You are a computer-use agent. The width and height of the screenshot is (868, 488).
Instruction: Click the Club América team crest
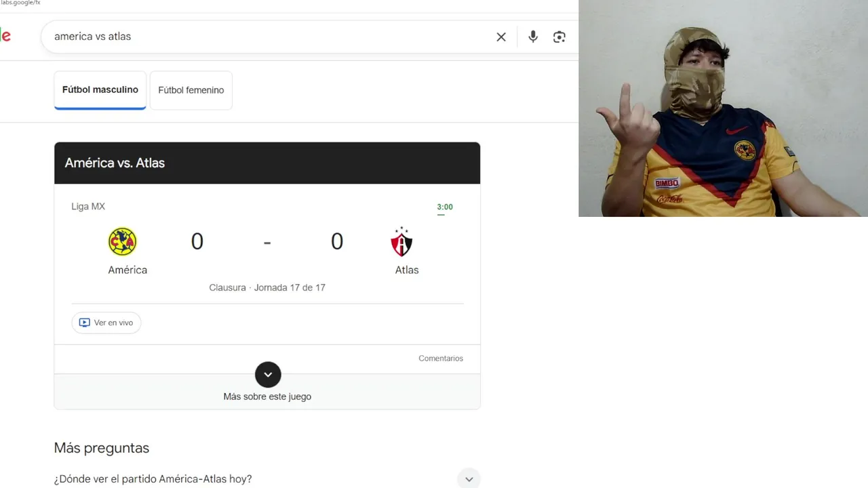(x=123, y=241)
